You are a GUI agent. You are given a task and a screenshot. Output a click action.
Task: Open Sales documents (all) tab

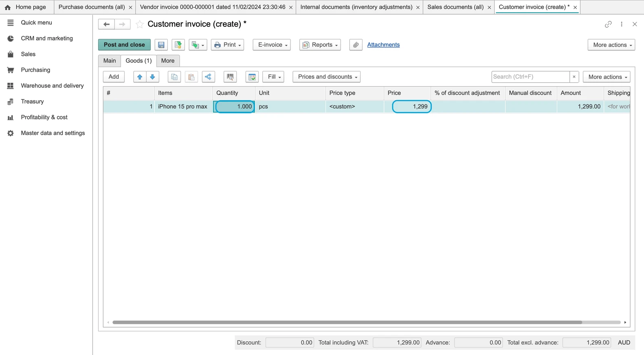[455, 7]
